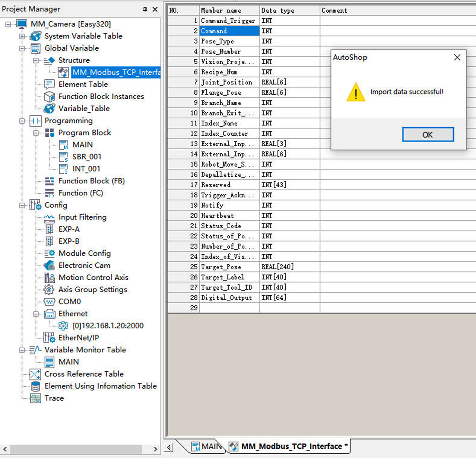The image size is (476, 458).
Task: Click the EXP-A expansion module icon
Action: (49, 229)
